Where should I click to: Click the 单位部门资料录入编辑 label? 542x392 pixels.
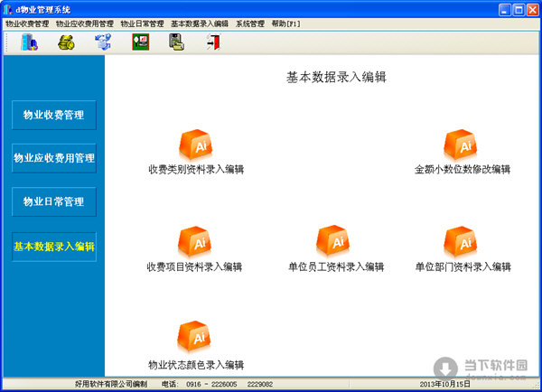pos(463,266)
